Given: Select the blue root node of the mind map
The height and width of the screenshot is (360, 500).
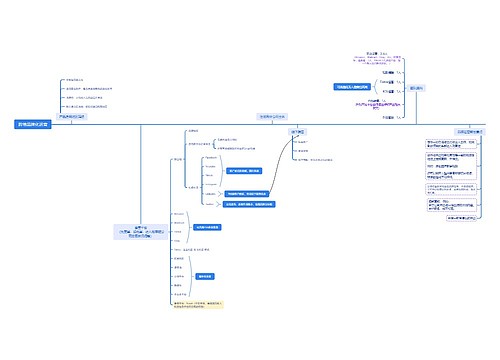Looking at the screenshot, I should coord(33,124).
